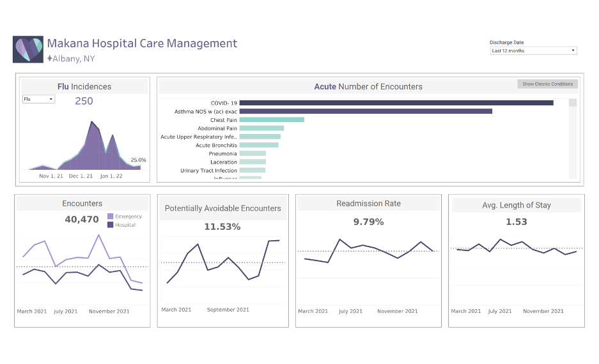
Task: Click the Makana Hospital Care Management title
Action: click(142, 43)
